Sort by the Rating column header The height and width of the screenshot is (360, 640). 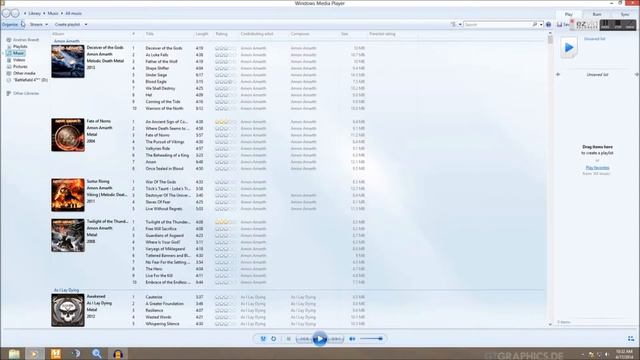pyautogui.click(x=221, y=34)
